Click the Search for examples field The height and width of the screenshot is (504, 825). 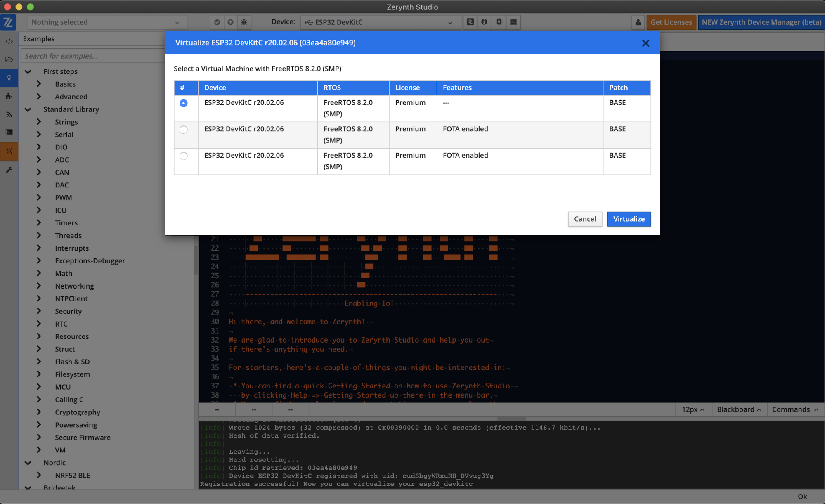click(93, 56)
